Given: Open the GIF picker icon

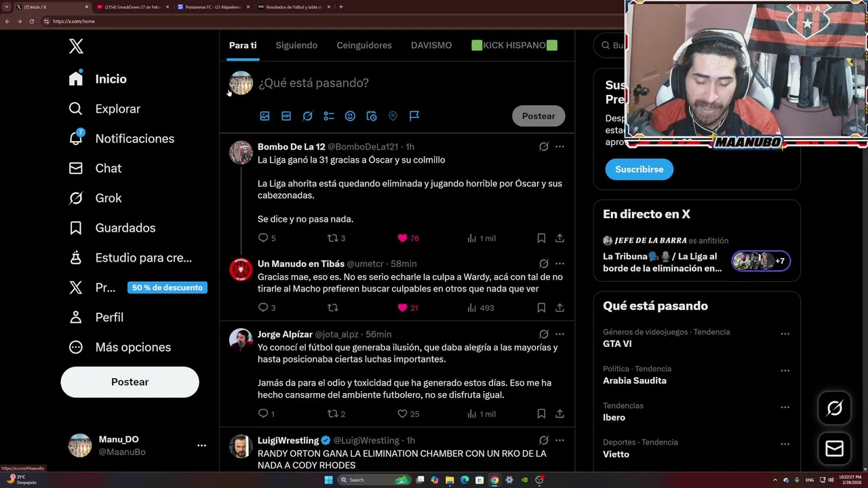Looking at the screenshot, I should 286,116.
